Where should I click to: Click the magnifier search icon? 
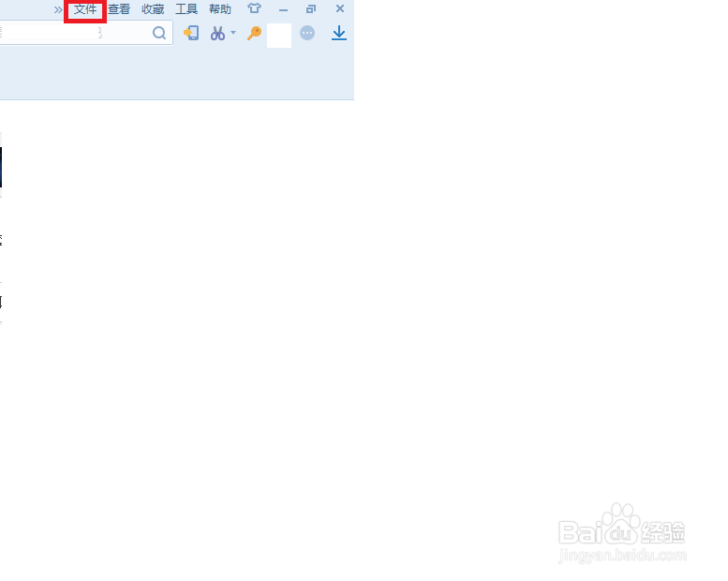click(159, 33)
